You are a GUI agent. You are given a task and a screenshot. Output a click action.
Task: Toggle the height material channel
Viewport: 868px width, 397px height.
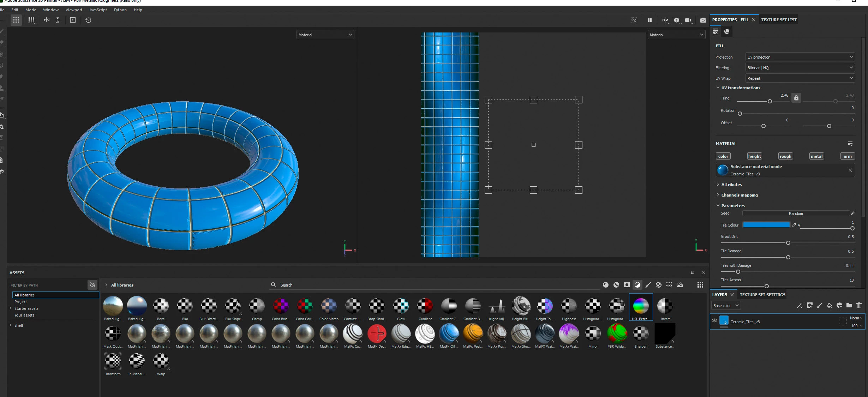754,156
